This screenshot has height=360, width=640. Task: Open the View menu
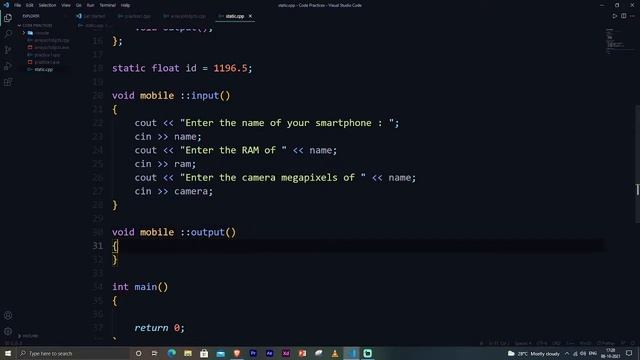point(66,5)
